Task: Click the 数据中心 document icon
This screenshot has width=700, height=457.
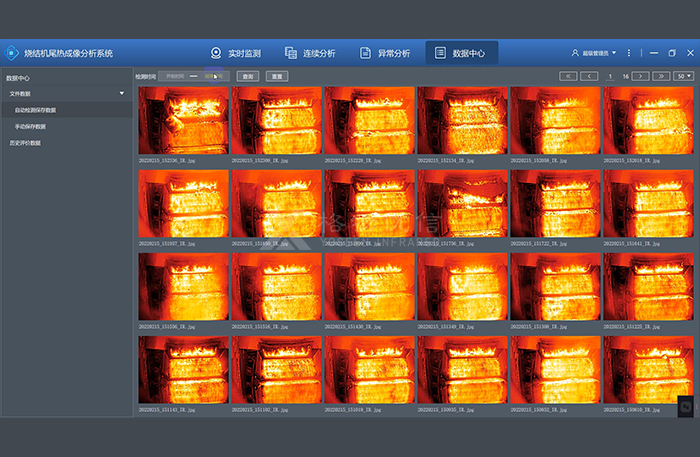Action: tap(441, 53)
